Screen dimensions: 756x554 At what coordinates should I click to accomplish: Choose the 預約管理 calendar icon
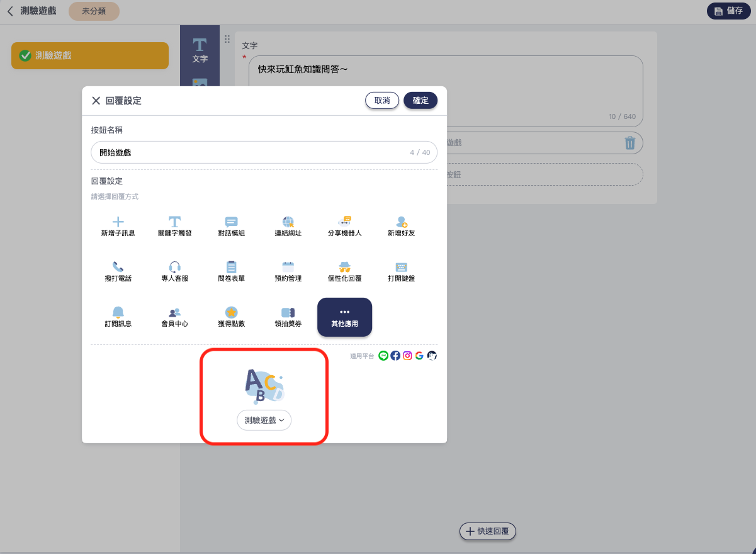coord(288,267)
